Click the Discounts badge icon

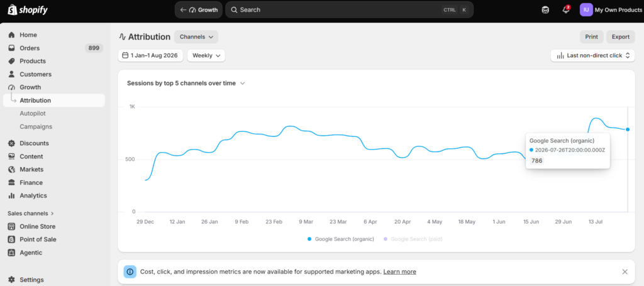(11, 143)
